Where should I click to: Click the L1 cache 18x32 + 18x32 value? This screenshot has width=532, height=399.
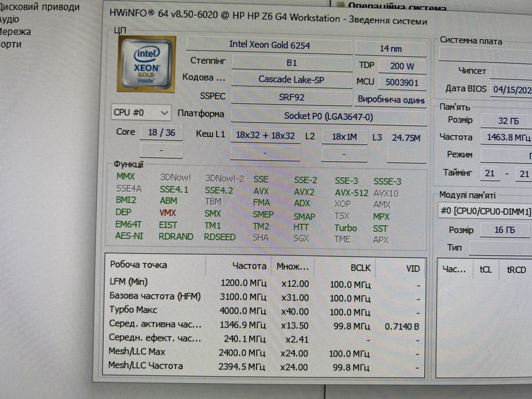coord(265,136)
